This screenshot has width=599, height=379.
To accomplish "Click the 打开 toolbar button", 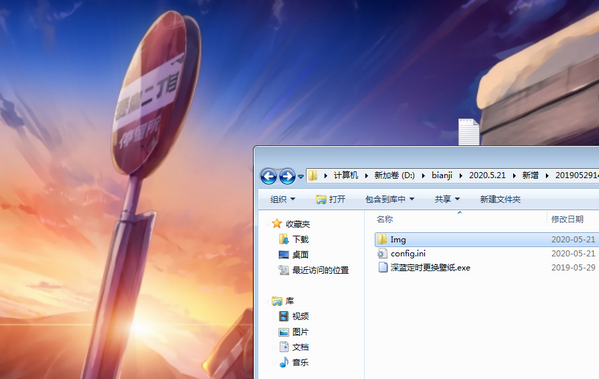I will point(331,199).
